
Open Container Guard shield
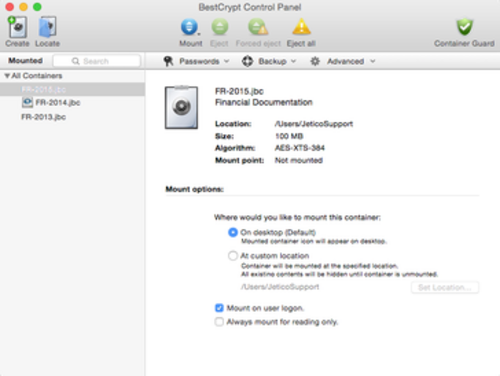pos(464,27)
